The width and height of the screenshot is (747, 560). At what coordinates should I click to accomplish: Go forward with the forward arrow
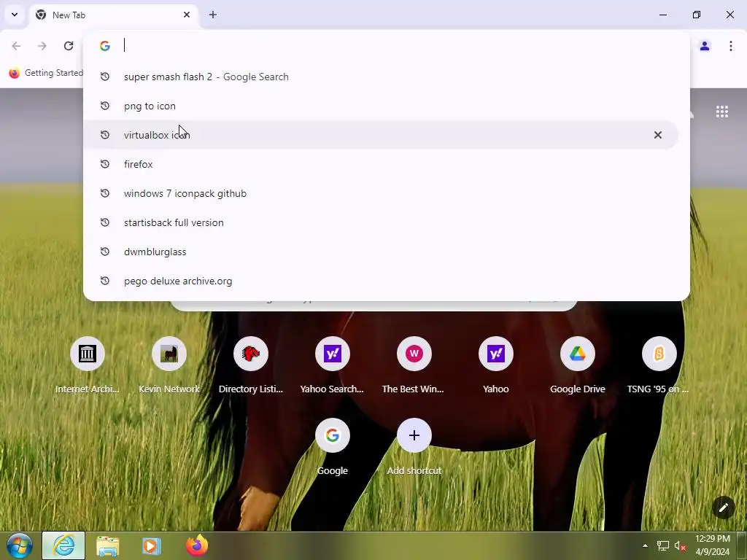42,46
